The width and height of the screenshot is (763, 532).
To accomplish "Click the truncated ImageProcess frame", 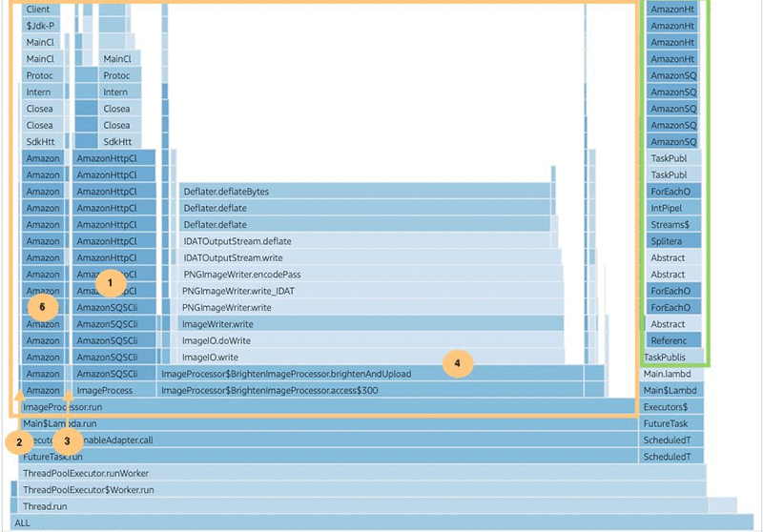I will (113, 390).
